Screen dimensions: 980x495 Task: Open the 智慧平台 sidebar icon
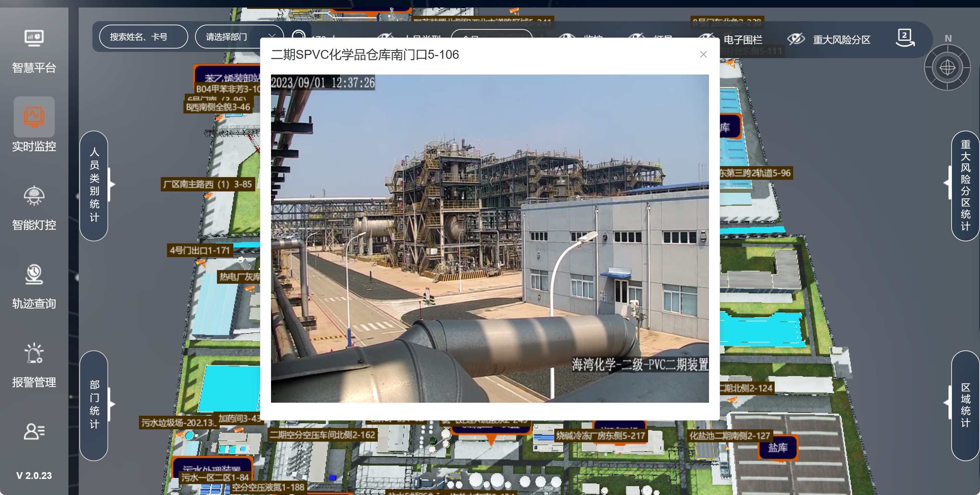pos(34,38)
